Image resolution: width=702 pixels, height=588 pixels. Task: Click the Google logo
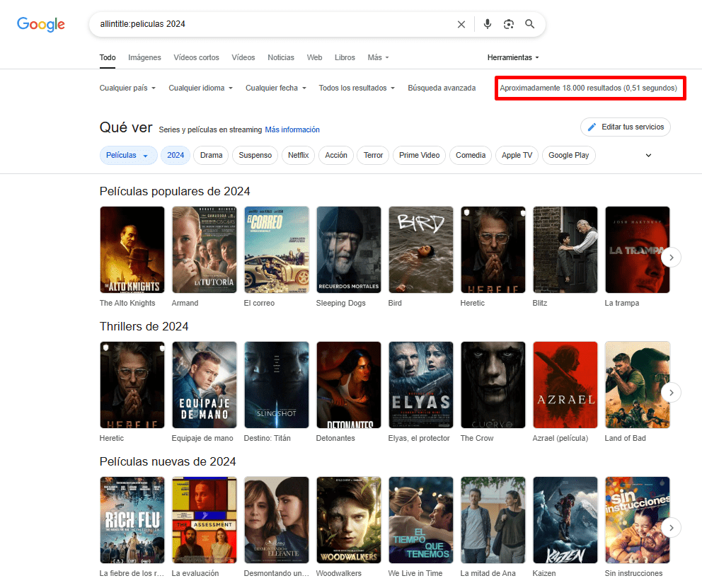click(41, 24)
